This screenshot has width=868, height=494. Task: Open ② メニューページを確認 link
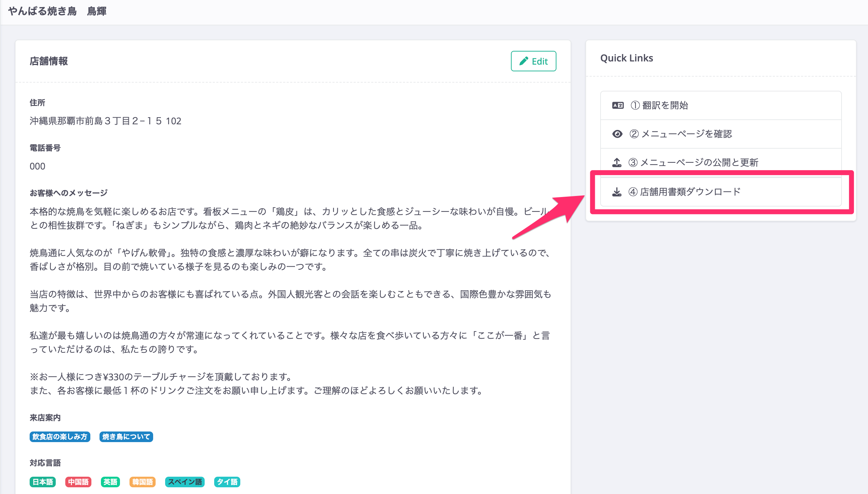pyautogui.click(x=721, y=134)
